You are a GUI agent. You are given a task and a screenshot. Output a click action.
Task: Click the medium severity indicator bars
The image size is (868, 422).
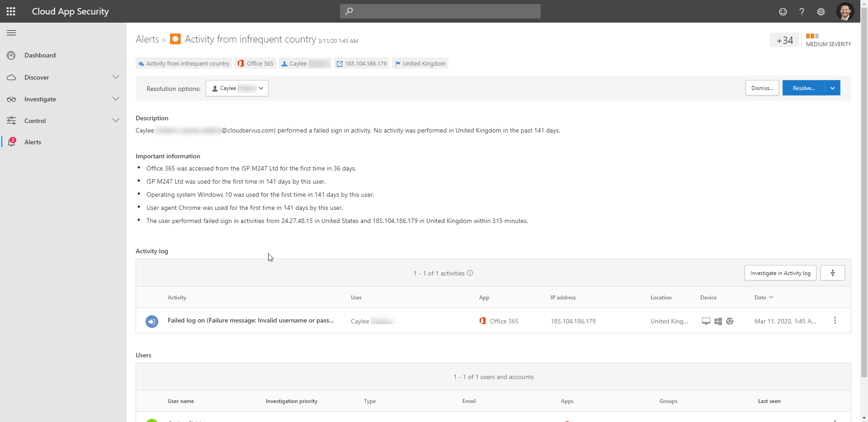(812, 36)
